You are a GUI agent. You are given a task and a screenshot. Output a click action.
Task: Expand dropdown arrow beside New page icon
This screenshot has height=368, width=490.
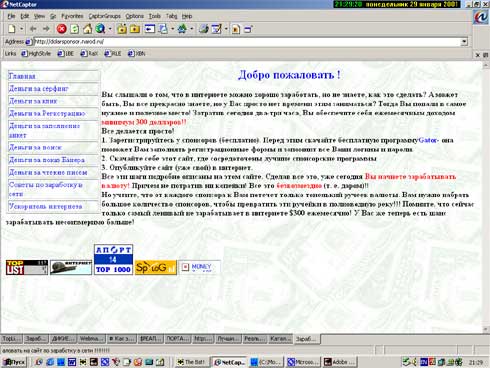click(x=21, y=29)
